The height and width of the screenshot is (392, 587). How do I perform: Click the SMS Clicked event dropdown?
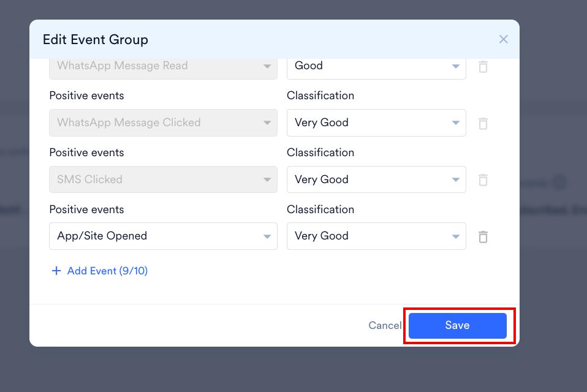coord(162,179)
